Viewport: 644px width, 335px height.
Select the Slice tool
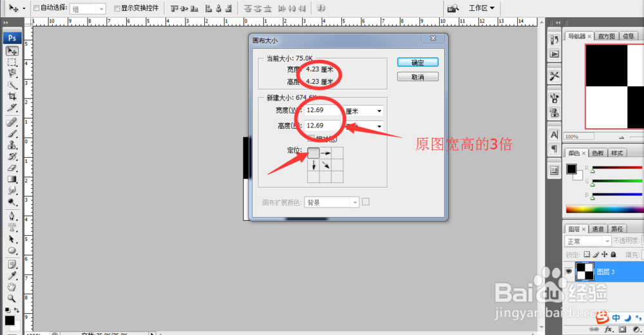(x=12, y=108)
